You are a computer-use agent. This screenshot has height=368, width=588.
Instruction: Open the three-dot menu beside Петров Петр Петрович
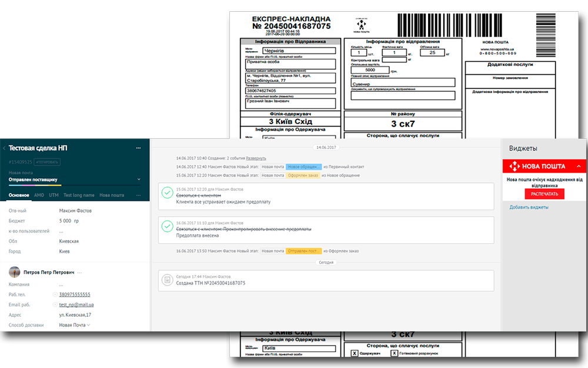click(79, 273)
